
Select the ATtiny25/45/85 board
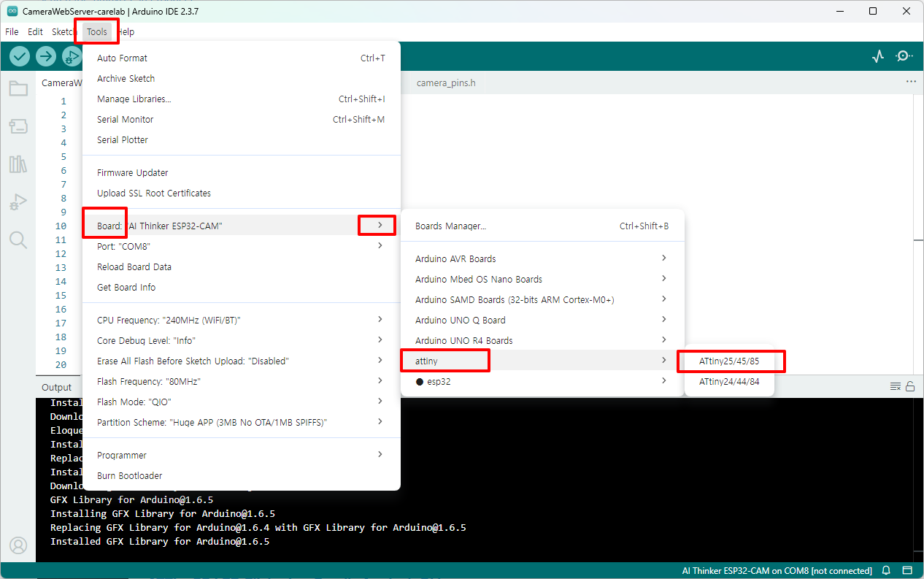[729, 361]
